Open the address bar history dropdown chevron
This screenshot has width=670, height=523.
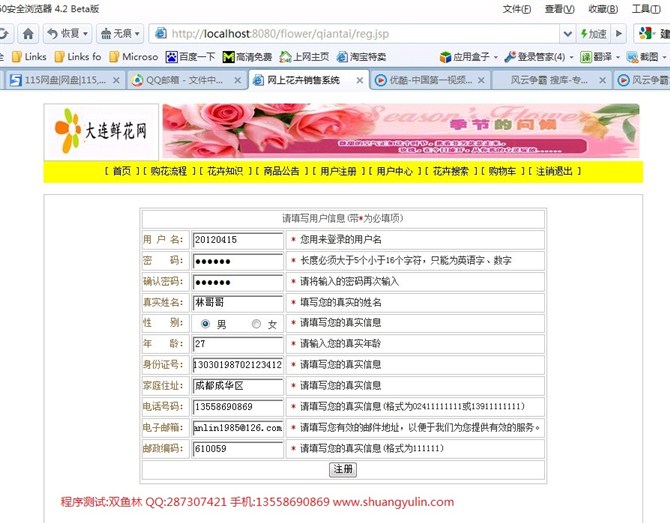point(567,34)
